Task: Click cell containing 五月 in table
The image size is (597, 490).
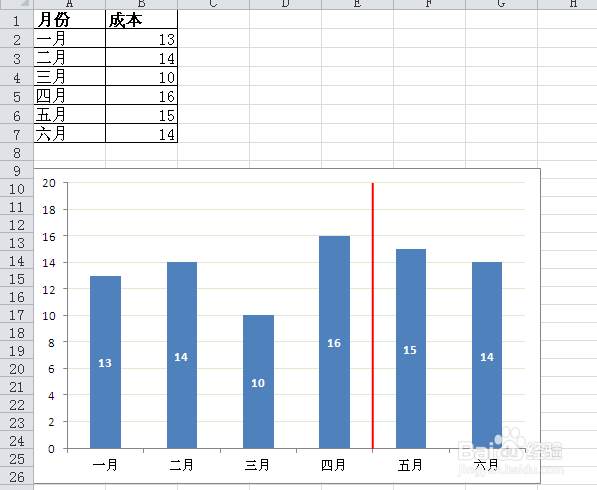Action: 70,115
